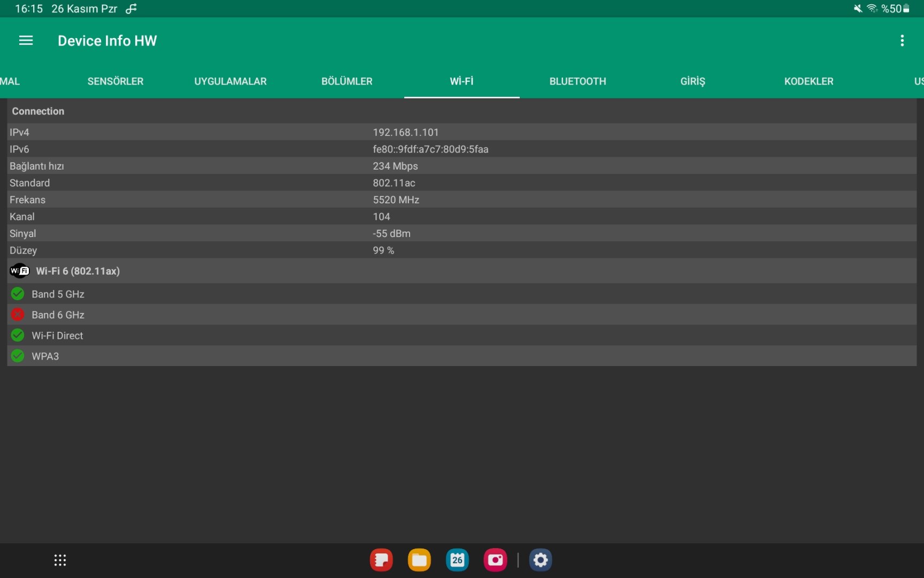
Task: Open the hamburger navigation menu
Action: click(x=26, y=41)
